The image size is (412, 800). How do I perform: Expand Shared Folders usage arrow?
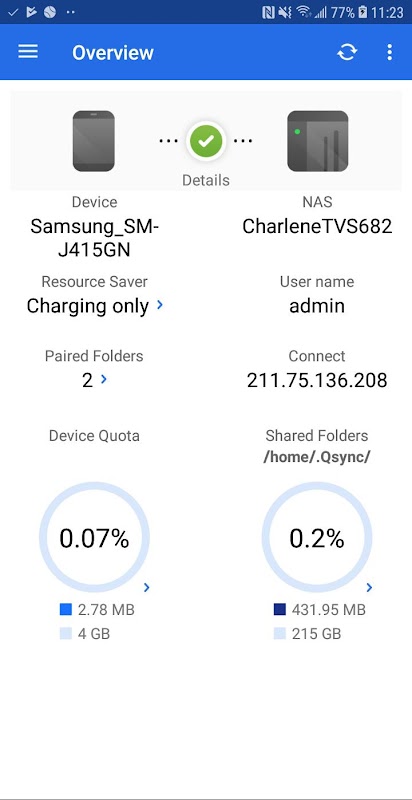tap(370, 588)
